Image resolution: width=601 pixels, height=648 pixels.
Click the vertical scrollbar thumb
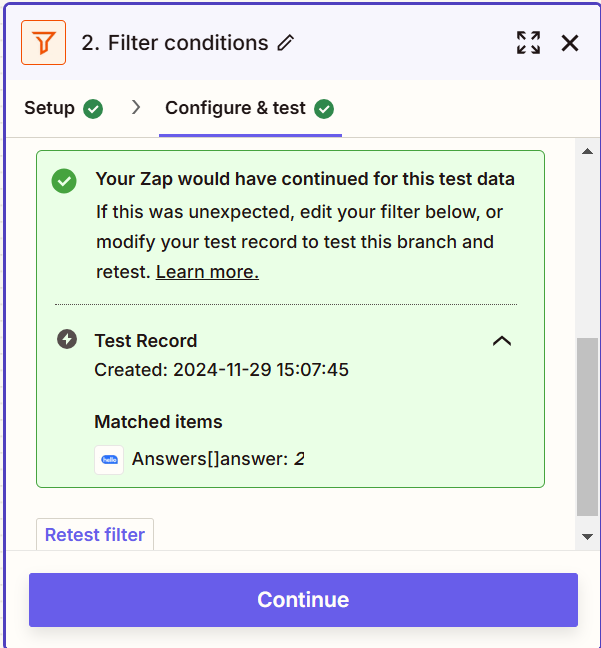tap(588, 425)
